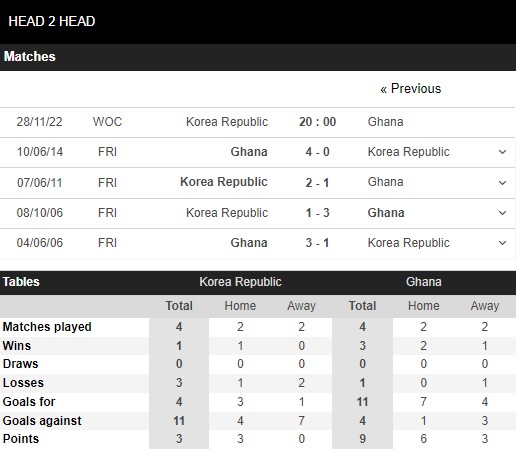Select the Korea Republic Tables header

click(240, 282)
